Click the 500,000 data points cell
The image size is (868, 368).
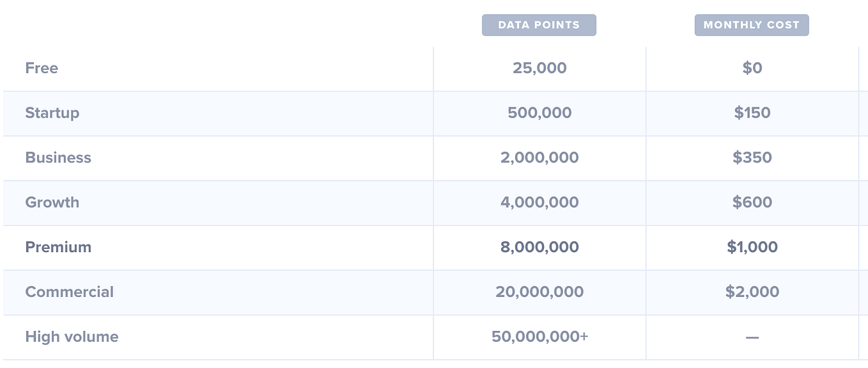click(539, 113)
